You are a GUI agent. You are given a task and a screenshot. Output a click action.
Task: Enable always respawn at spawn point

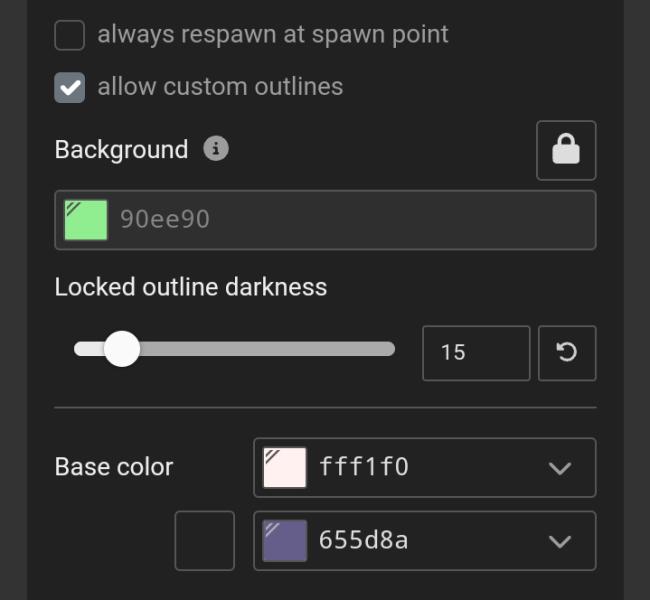click(x=69, y=35)
